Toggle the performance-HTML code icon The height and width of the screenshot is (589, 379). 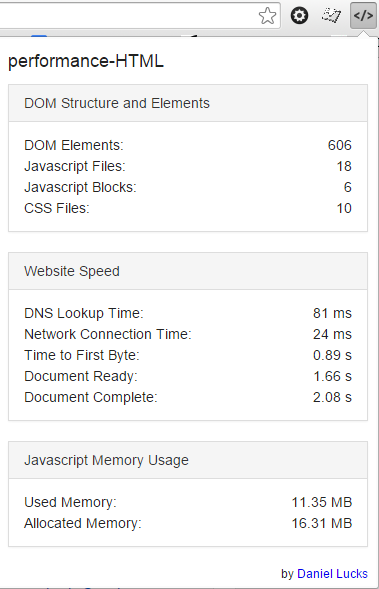click(x=363, y=15)
